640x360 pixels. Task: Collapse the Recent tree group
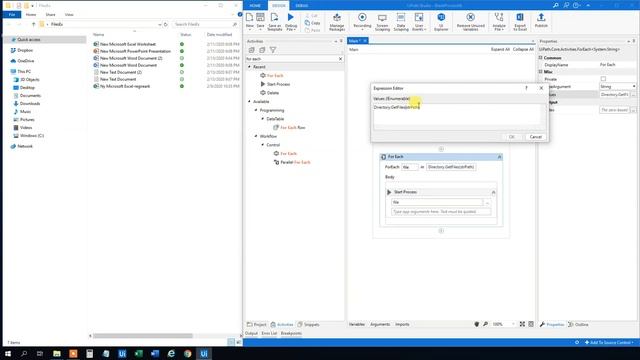coord(249,67)
